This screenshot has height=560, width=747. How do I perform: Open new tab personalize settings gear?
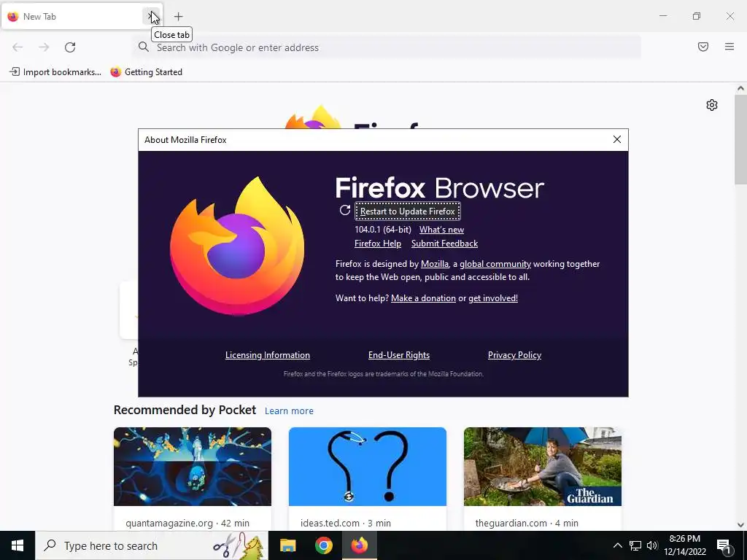[x=712, y=105]
